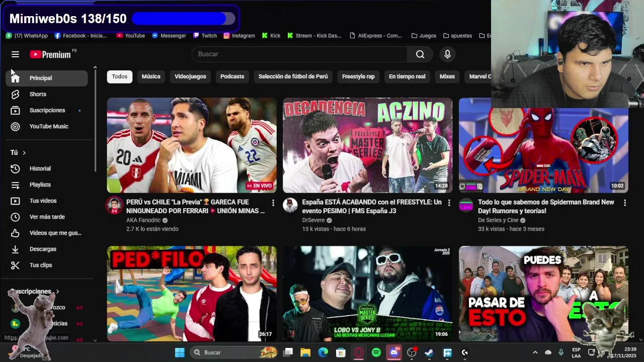Show hidden system tray icons
The width and height of the screenshot is (644, 362).
coord(535,352)
